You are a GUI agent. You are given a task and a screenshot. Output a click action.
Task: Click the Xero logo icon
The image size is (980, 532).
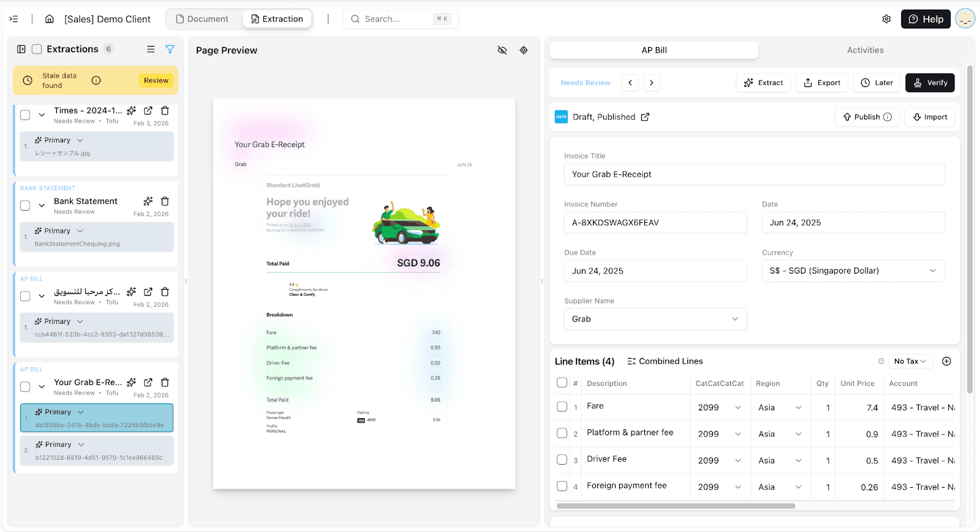(x=561, y=117)
